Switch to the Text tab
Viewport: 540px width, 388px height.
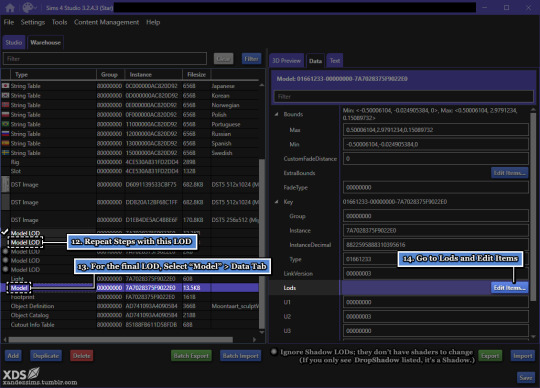click(335, 61)
